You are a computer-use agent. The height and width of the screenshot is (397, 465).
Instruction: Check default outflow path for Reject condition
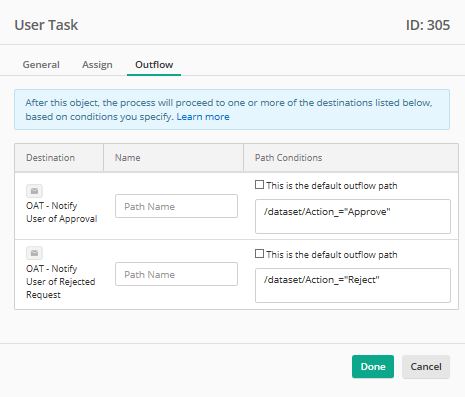(x=259, y=254)
